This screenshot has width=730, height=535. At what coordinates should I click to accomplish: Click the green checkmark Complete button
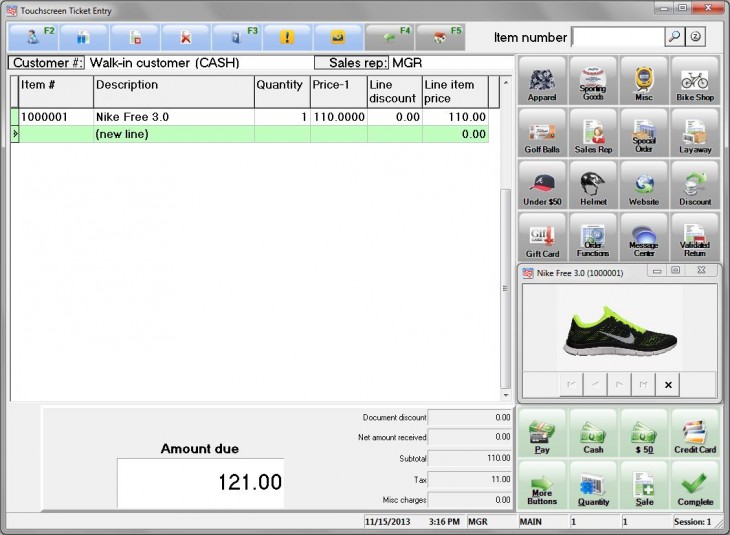[x=695, y=486]
